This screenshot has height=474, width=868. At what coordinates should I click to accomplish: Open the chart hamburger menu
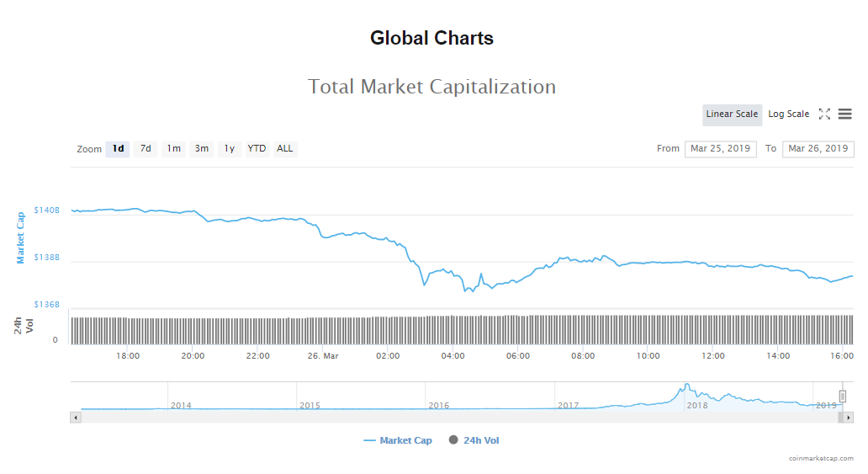844,115
